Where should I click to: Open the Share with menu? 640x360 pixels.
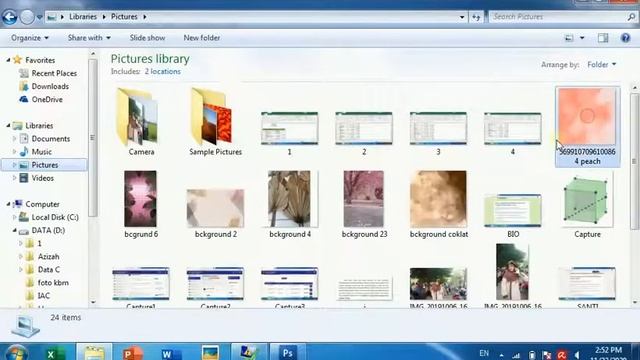click(x=89, y=38)
